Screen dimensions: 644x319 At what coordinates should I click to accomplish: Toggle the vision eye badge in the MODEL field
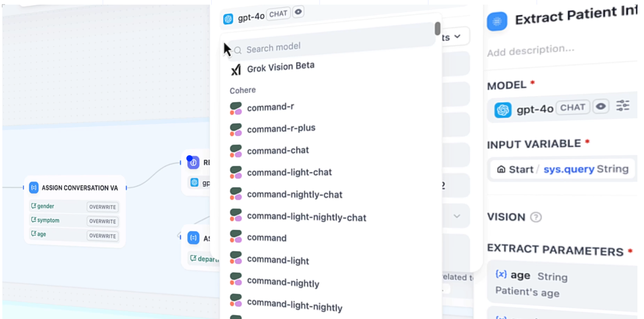[x=601, y=107]
